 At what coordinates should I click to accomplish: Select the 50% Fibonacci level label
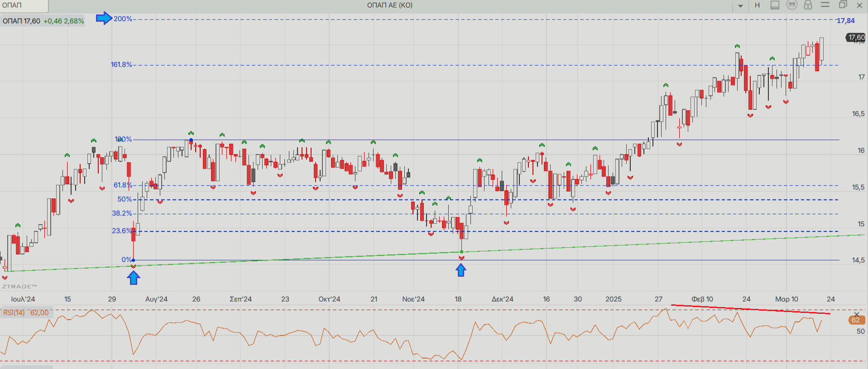point(125,199)
